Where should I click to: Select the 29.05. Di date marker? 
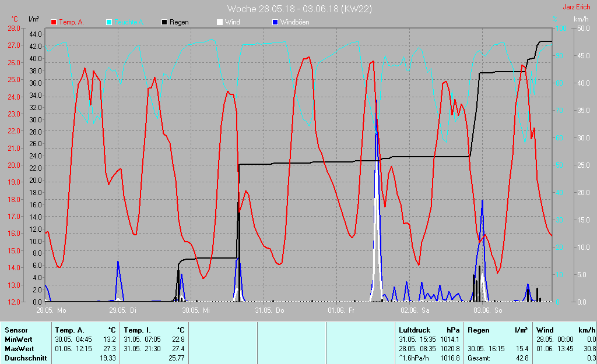[123, 310]
